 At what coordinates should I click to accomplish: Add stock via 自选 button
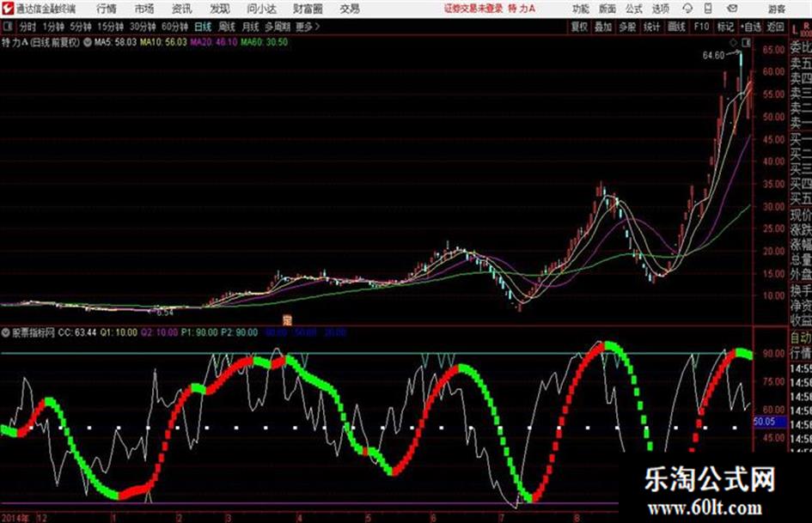pyautogui.click(x=751, y=27)
